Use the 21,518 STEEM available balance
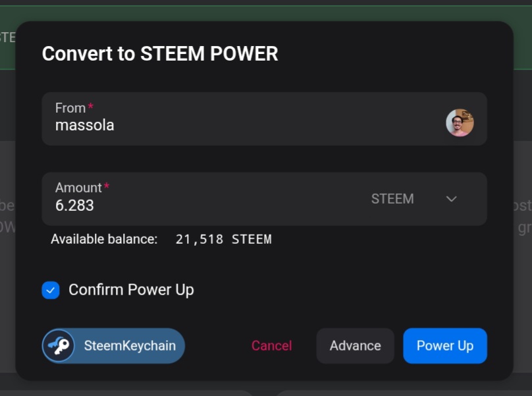 coord(223,239)
